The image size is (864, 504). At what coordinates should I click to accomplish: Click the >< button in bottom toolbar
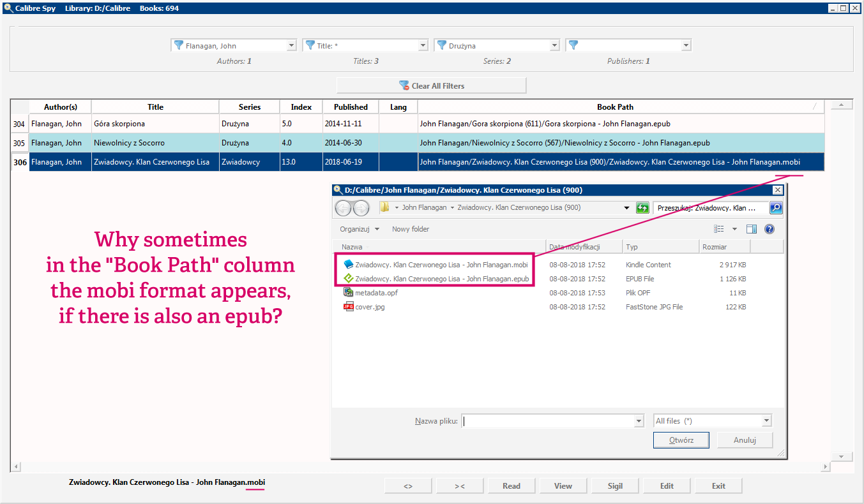point(460,485)
